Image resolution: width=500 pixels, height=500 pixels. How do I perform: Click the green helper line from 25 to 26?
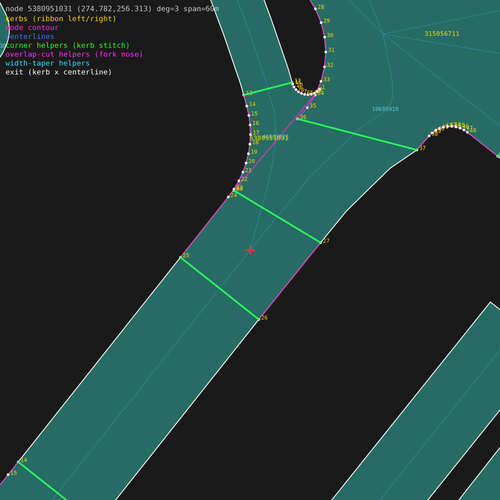[220, 288]
